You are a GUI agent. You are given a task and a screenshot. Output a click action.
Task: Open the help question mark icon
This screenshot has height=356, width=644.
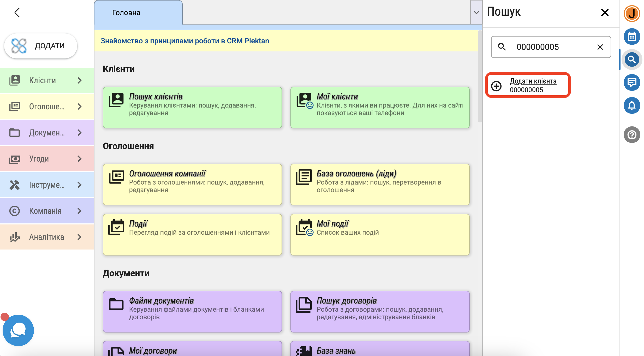tap(631, 135)
